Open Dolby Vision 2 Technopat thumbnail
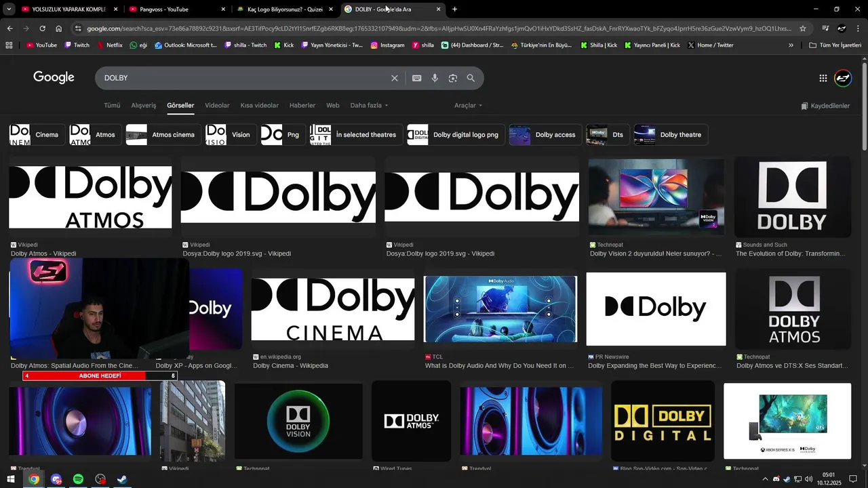Viewport: 868px width, 488px height. pos(656,197)
